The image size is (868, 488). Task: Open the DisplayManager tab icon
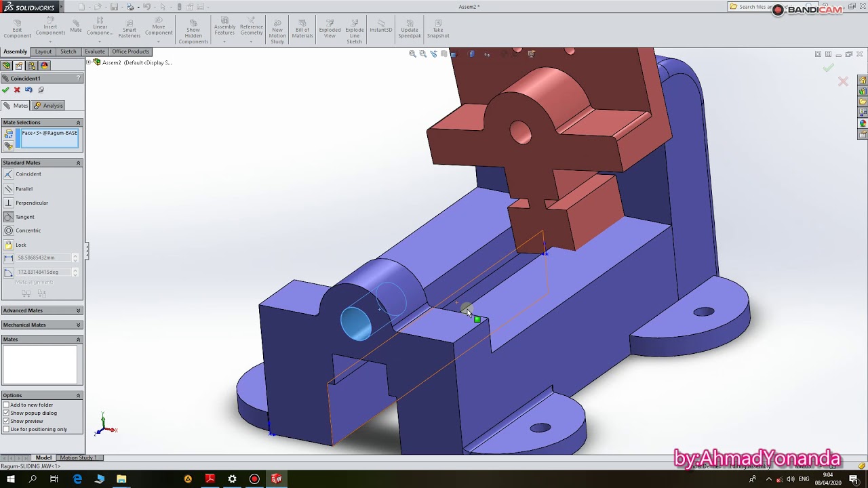click(45, 66)
